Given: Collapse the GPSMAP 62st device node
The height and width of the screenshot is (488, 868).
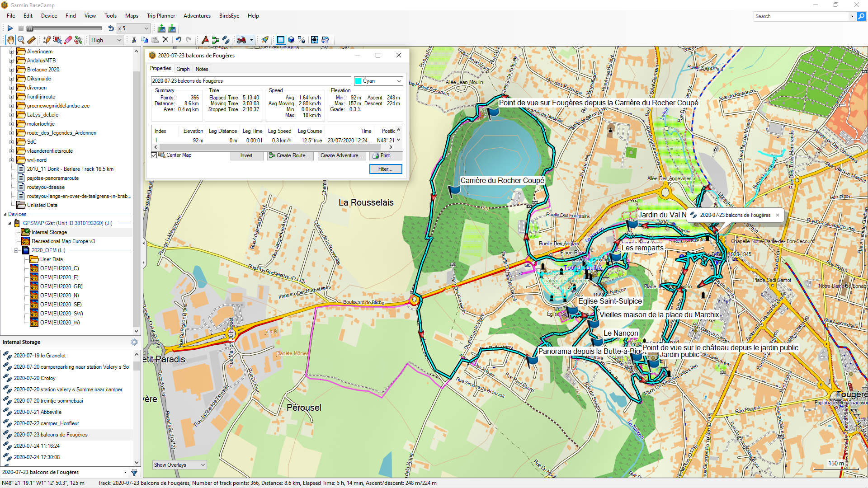Looking at the screenshot, I should pos(9,223).
